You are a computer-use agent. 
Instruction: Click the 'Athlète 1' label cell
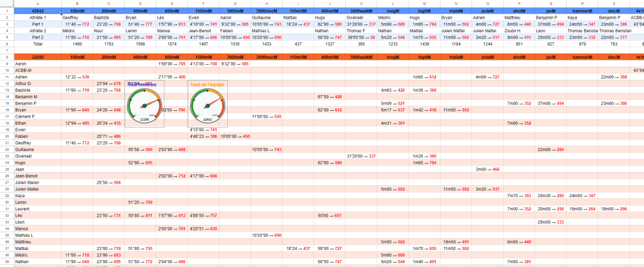pos(37,18)
